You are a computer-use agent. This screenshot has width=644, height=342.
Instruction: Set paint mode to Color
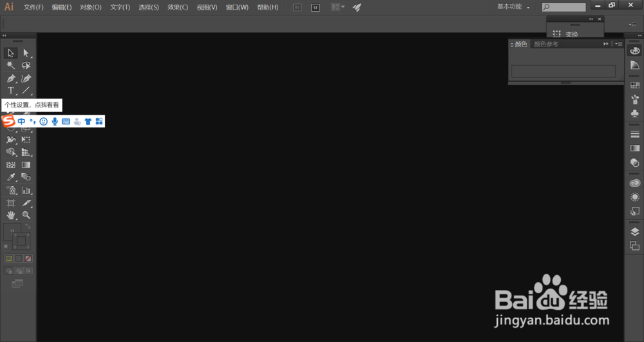point(9,258)
